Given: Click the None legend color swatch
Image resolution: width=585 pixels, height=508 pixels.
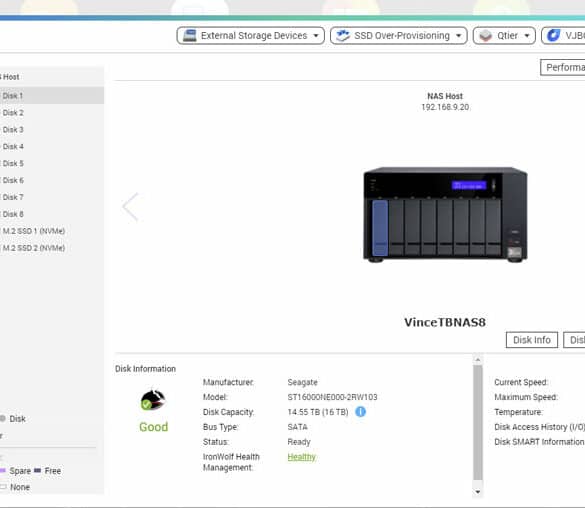Looking at the screenshot, I should point(3,487).
